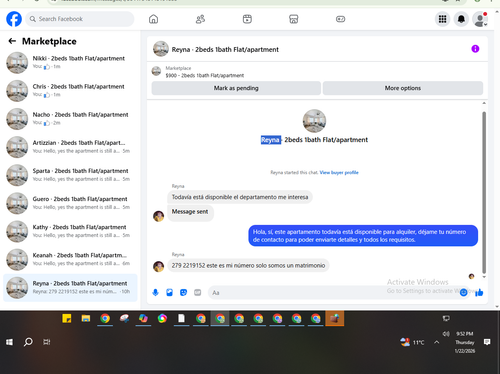Click the Aa message input field
Viewport: 500px width, 374px height.
[x=333, y=293]
